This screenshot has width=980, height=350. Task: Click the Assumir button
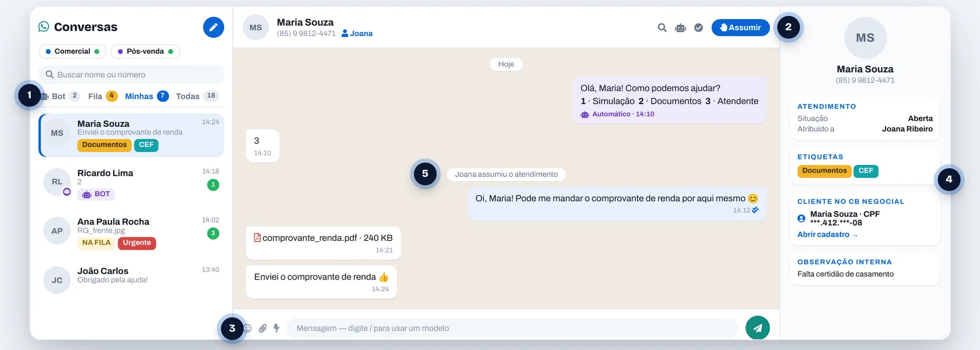tap(741, 28)
